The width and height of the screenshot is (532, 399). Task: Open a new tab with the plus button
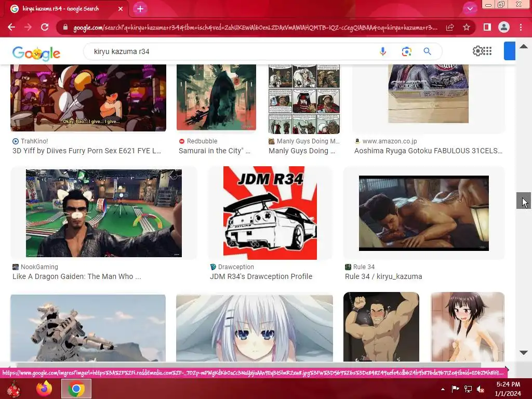[140, 9]
